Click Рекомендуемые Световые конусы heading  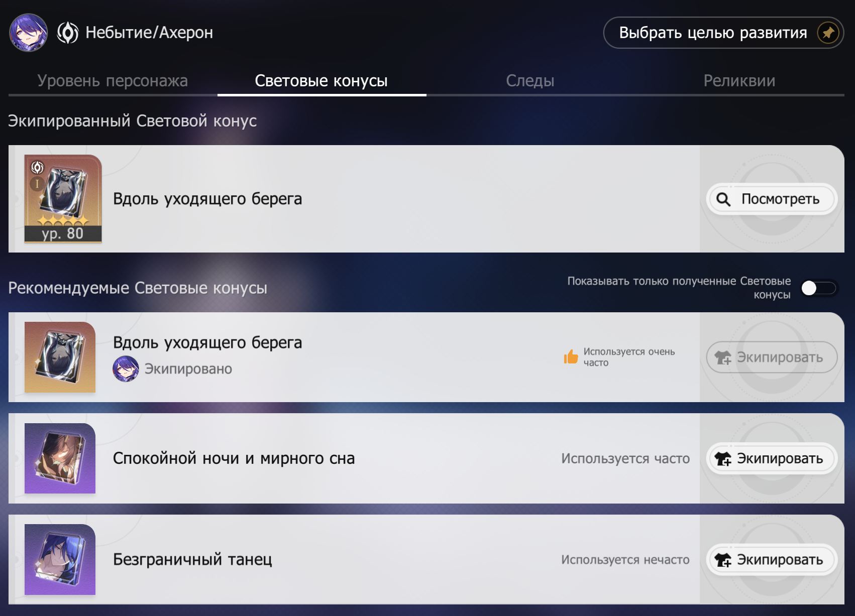138,288
